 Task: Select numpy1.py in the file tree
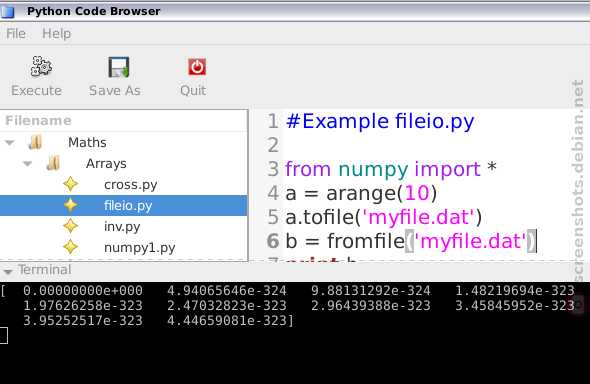click(x=140, y=247)
